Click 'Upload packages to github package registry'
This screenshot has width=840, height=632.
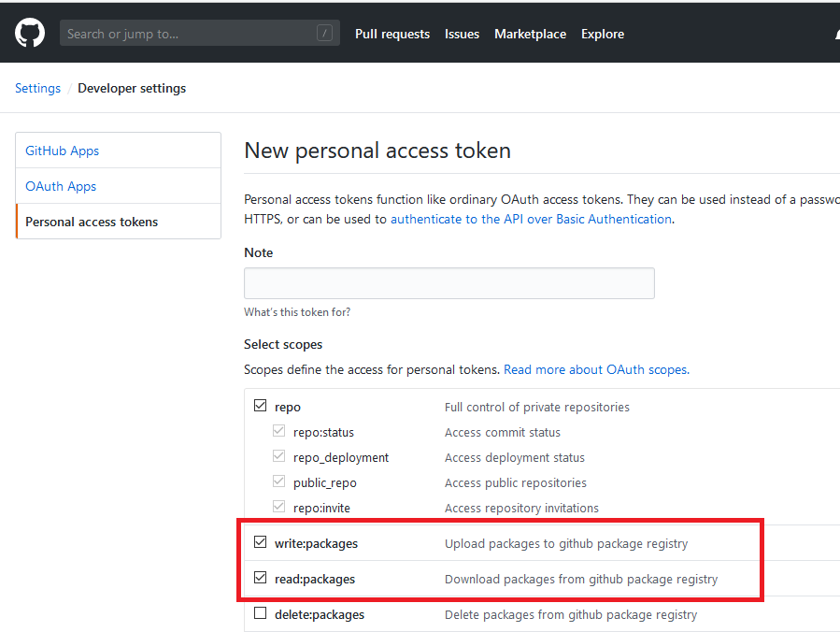pyautogui.click(x=566, y=543)
